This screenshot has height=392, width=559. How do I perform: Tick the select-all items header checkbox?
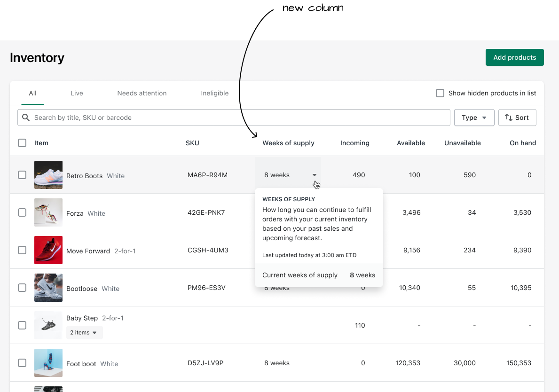pos(22,143)
